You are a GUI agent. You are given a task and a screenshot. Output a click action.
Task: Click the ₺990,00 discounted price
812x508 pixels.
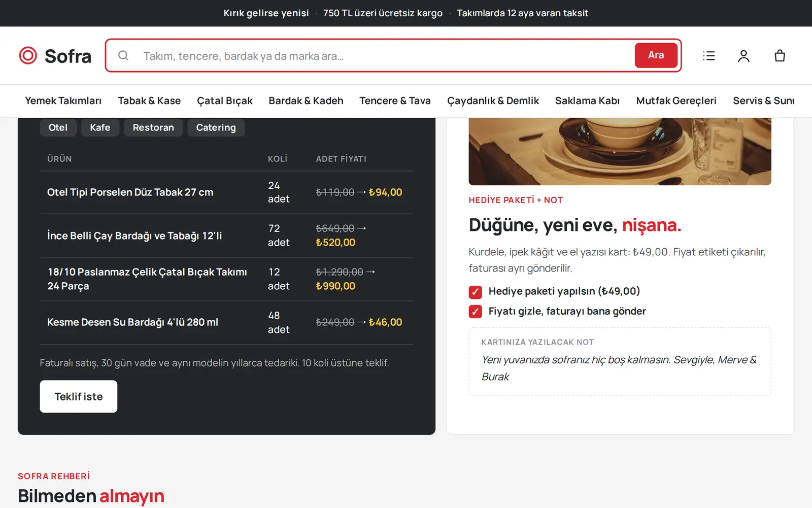(x=335, y=286)
